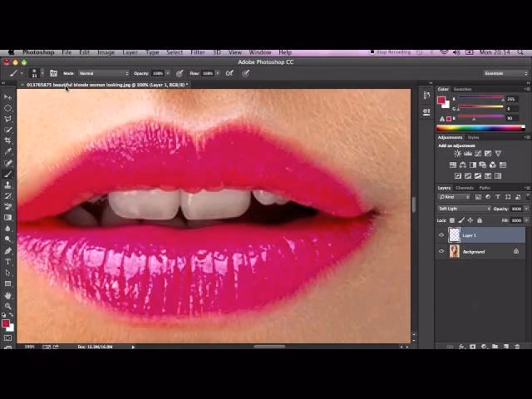532x399 pixels.
Task: Select the Polygonal Lasso tool
Action: coord(7,119)
